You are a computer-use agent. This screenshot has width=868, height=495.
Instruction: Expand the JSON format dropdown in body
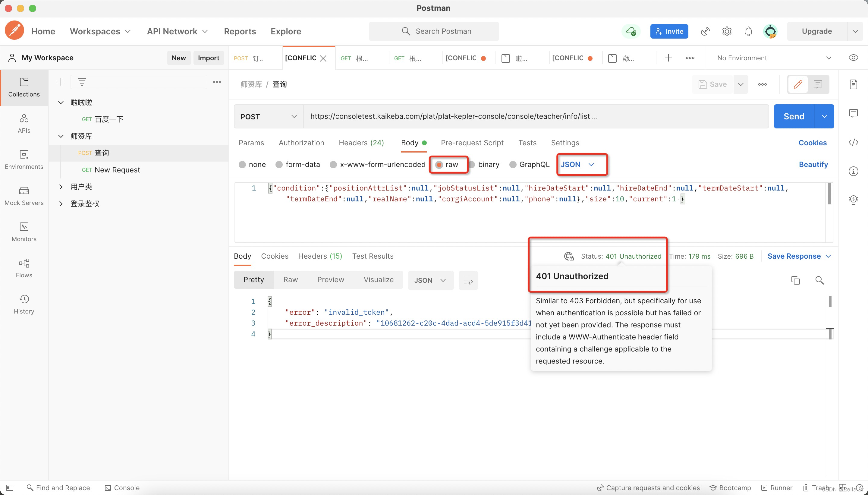click(579, 164)
